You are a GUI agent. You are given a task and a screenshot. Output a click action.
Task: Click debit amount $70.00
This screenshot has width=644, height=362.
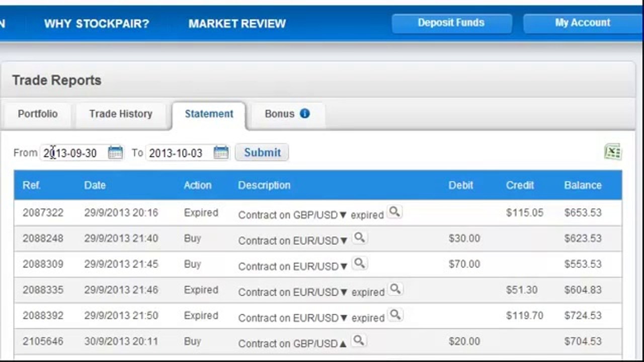point(464,264)
